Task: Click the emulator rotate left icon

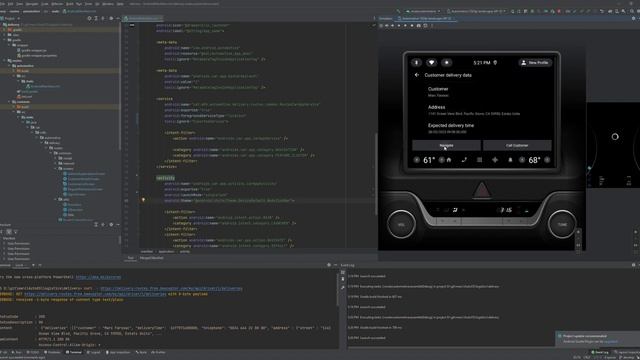Action: [399, 25]
